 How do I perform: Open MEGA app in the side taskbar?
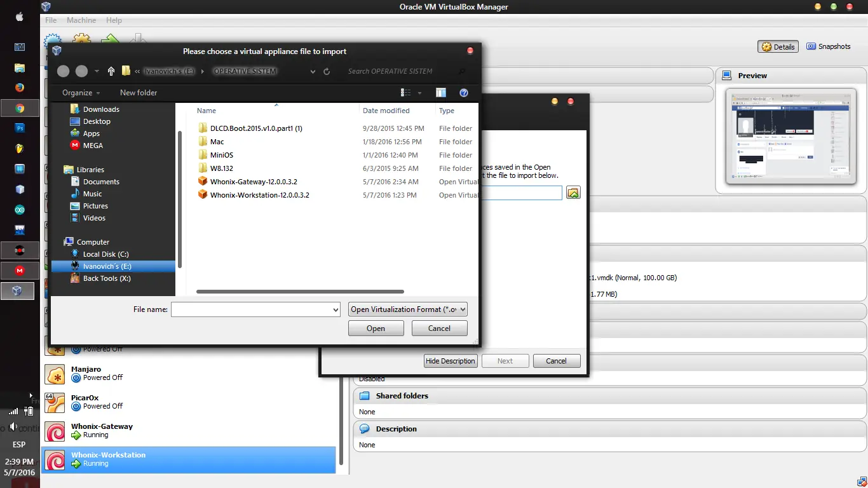pos(20,270)
